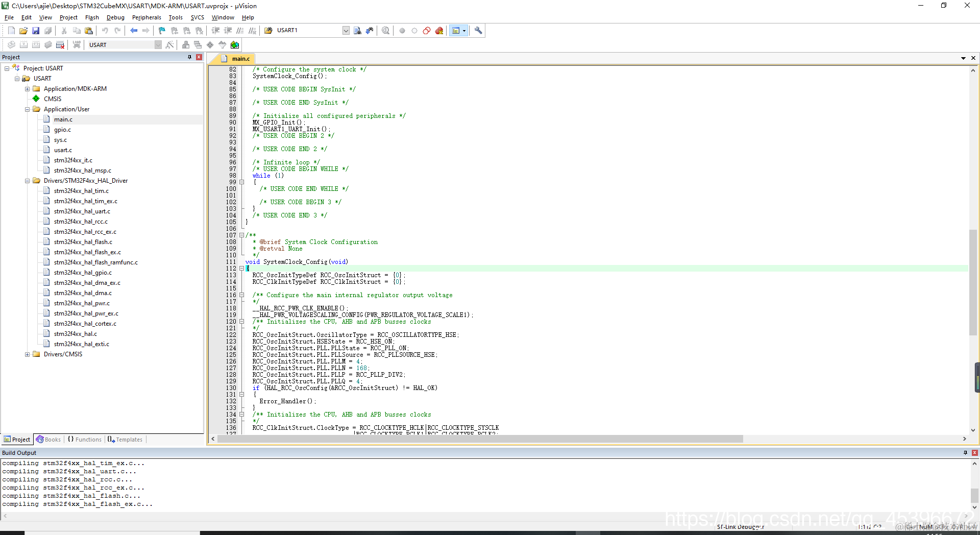The height and width of the screenshot is (535, 980).
Task: Click the Manage Project Items icon
Action: (x=185, y=45)
